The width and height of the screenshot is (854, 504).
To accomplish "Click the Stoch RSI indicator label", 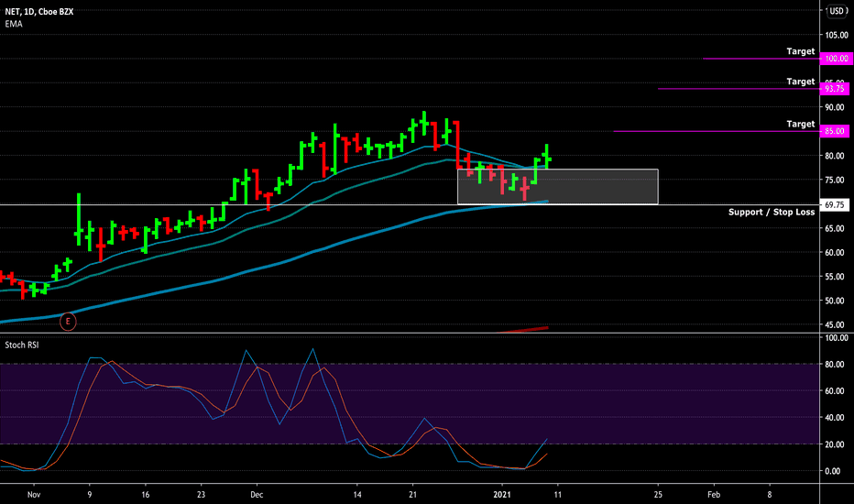I will (x=22, y=345).
